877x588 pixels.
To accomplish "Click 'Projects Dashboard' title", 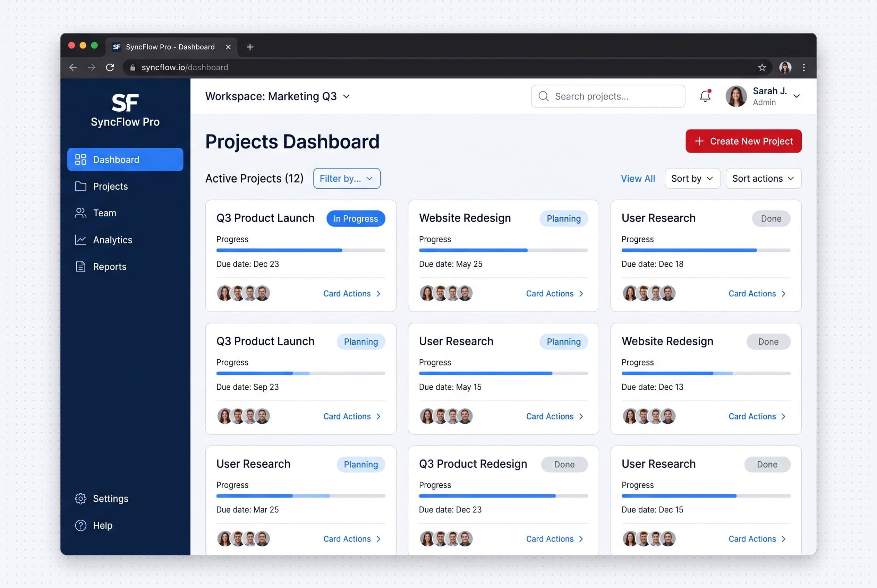I will click(292, 141).
